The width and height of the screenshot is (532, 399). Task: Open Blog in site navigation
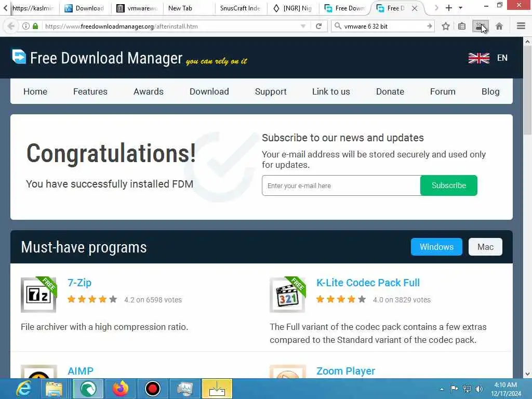pos(490,91)
